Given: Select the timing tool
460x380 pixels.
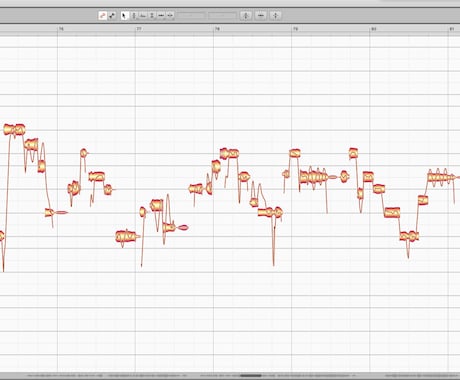Looking at the screenshot, I should [161, 15].
